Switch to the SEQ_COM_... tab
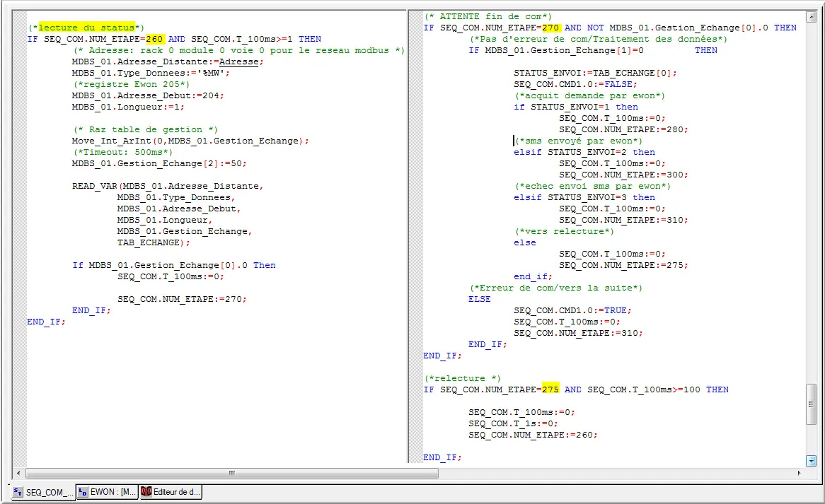This screenshot has width=825, height=504. (44, 493)
